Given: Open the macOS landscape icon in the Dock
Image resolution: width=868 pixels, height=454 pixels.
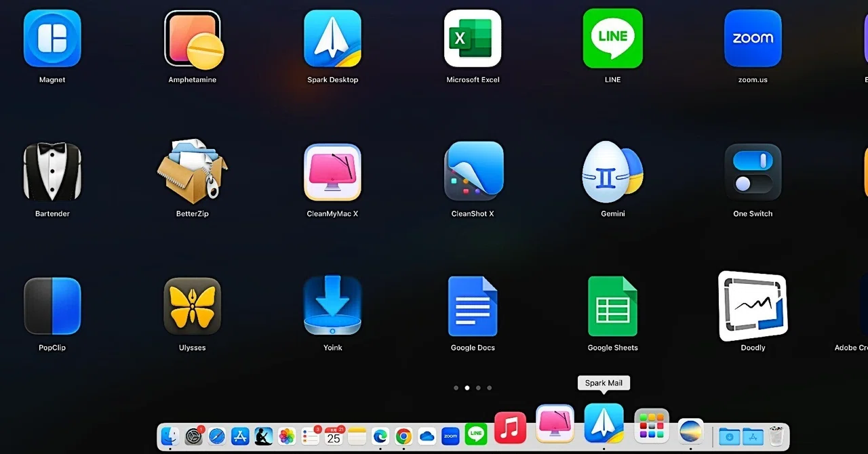Looking at the screenshot, I should [x=691, y=431].
